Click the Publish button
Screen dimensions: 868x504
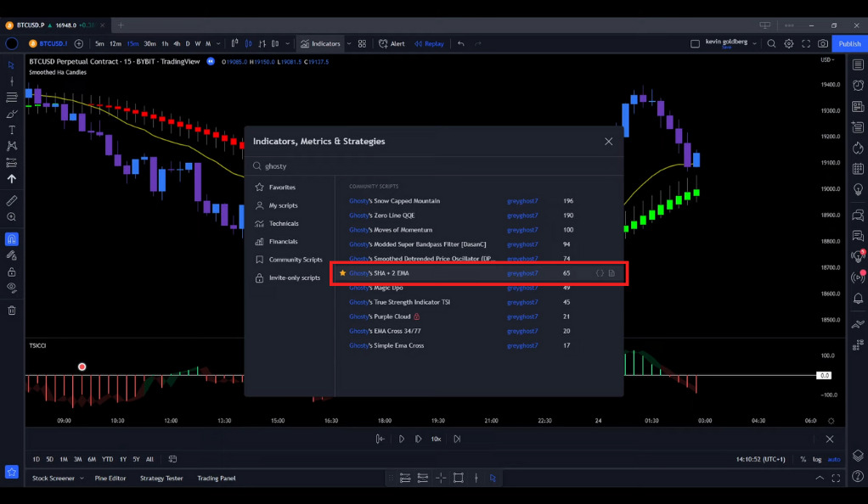coord(849,44)
